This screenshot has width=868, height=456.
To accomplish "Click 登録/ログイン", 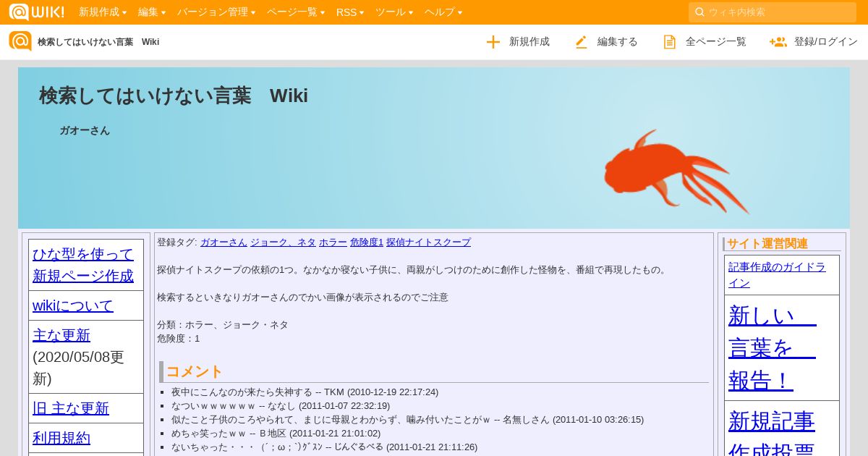I will pos(814,42).
